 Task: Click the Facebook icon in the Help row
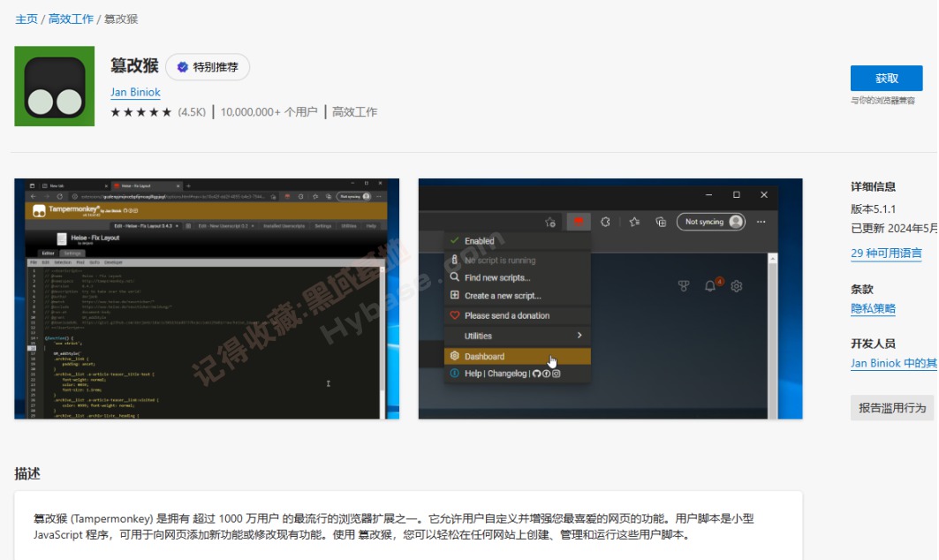point(546,374)
